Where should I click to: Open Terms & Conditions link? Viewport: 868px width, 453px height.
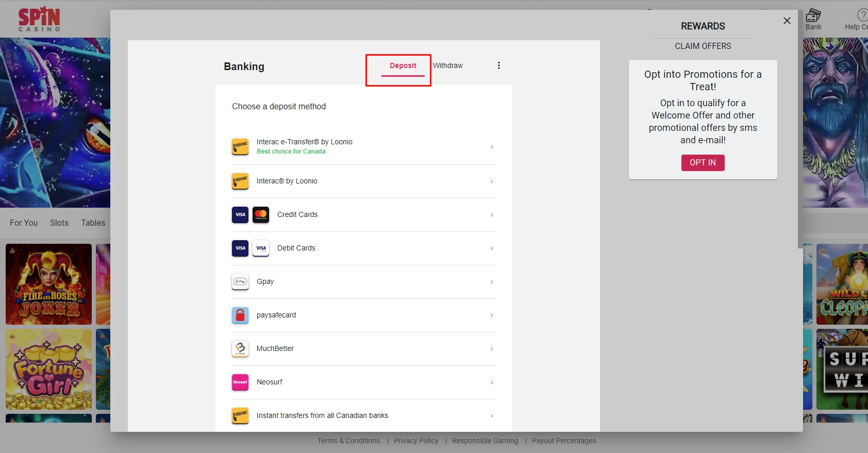(348, 441)
